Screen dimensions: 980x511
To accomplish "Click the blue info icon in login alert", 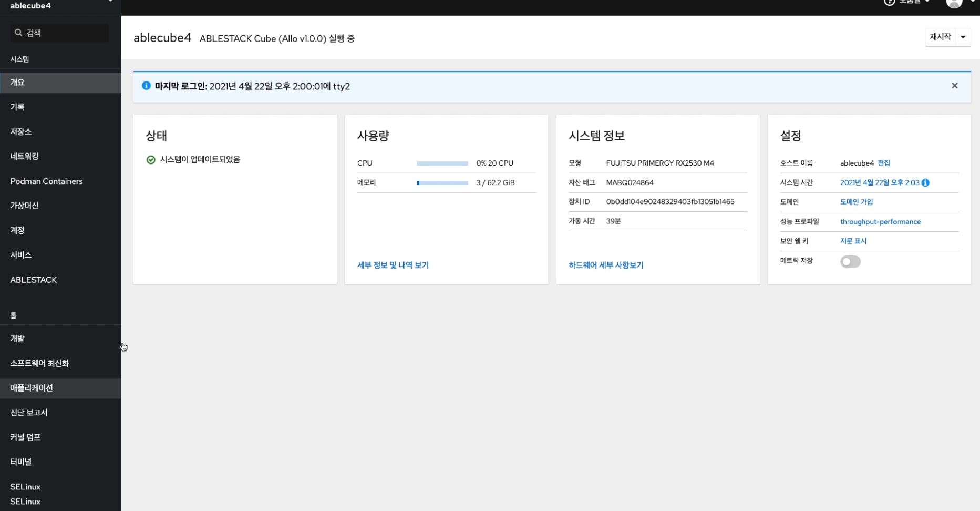I will pos(146,86).
